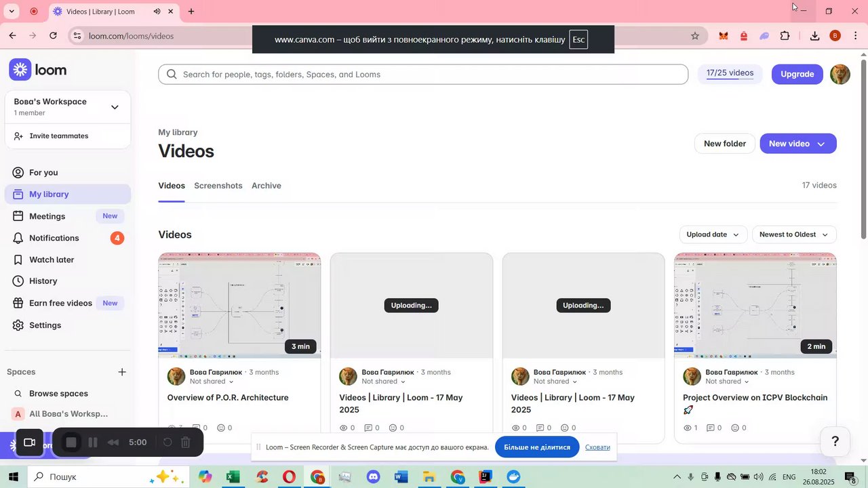This screenshot has width=868, height=488.
Task: Open Excel from the taskbar
Action: click(x=233, y=477)
